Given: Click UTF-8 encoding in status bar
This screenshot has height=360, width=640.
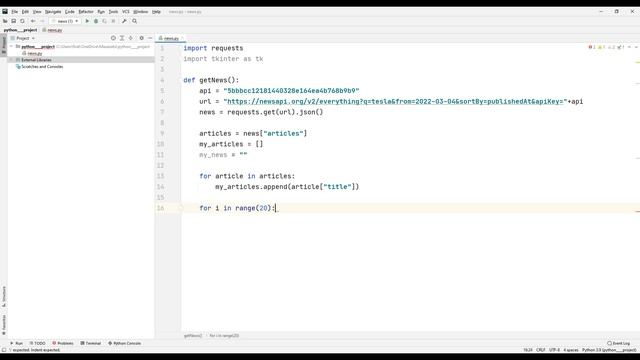Looking at the screenshot, I should [554, 350].
